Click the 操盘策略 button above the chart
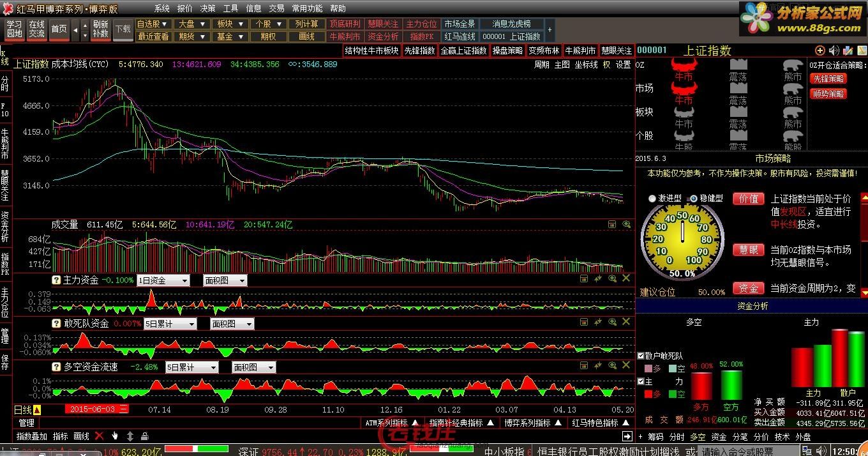Screen dimensions: 868x456 507,50
